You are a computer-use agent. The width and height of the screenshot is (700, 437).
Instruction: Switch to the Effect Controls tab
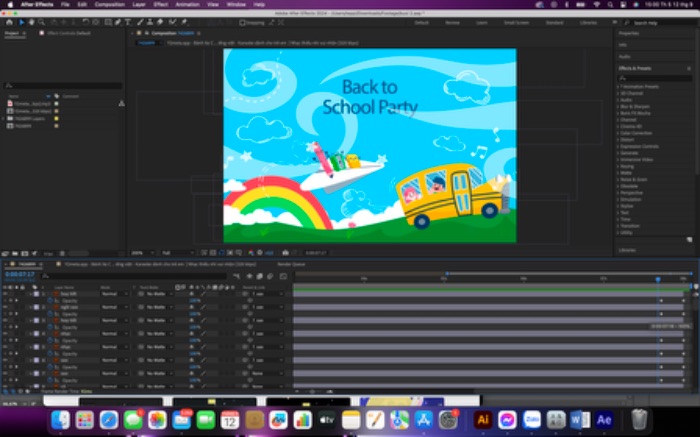point(68,33)
